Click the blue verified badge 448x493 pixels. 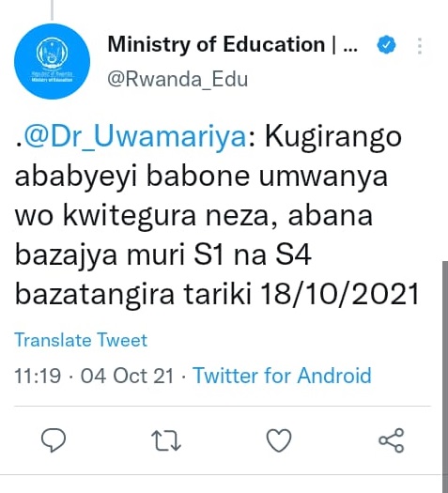tap(386, 45)
